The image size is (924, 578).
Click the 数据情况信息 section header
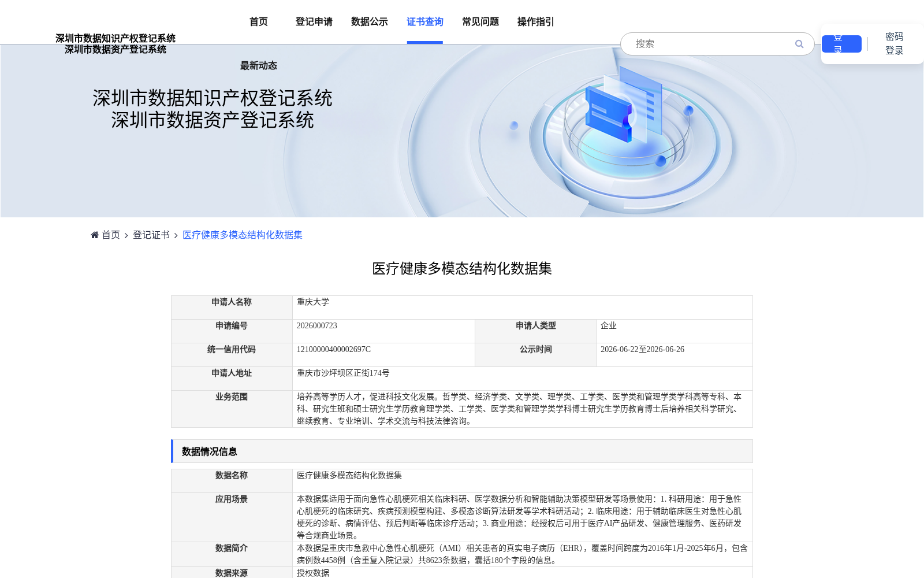462,451
